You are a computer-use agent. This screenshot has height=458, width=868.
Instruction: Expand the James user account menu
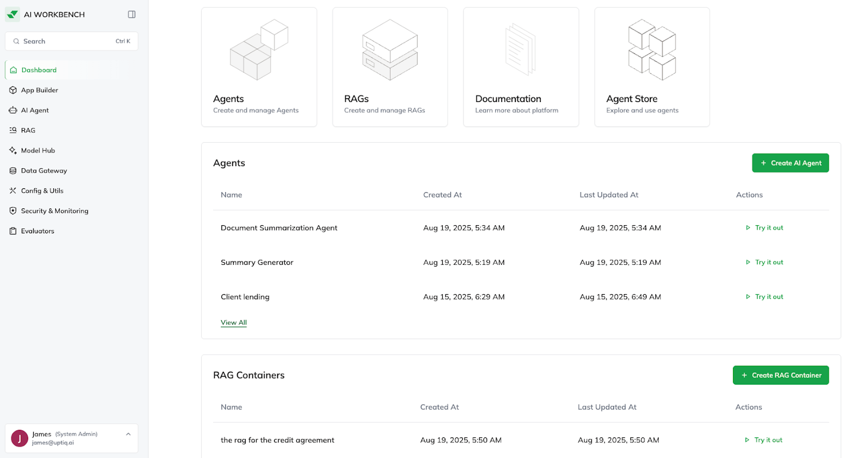coord(128,434)
